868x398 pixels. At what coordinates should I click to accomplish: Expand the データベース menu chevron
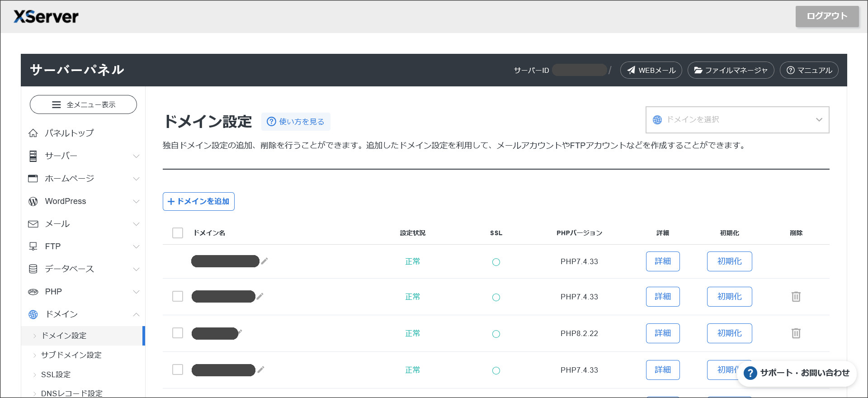pyautogui.click(x=136, y=269)
